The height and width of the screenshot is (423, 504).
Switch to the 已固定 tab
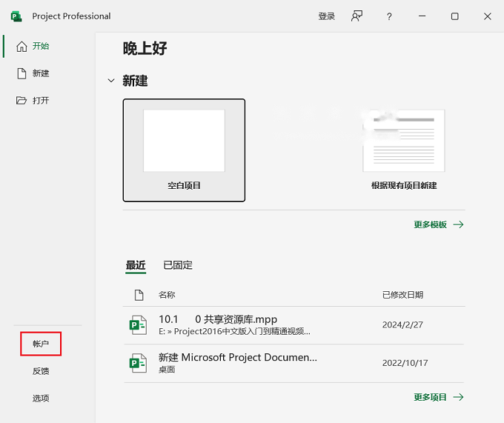coord(178,265)
